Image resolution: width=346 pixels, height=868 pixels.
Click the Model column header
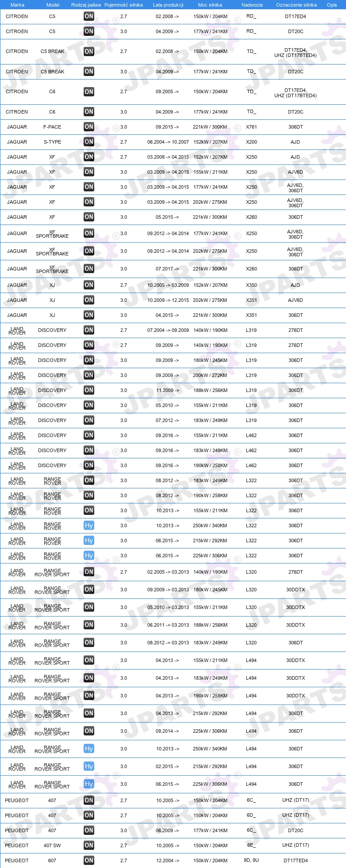point(53,5)
